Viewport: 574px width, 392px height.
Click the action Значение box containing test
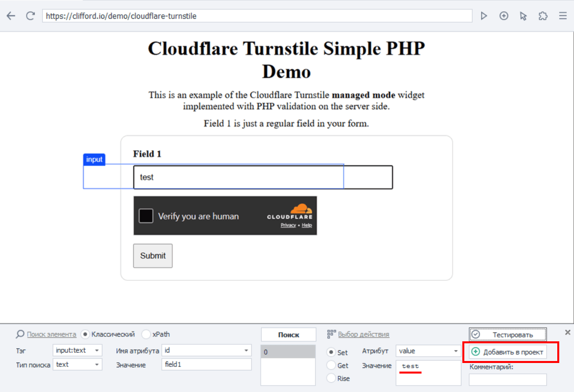(428, 373)
